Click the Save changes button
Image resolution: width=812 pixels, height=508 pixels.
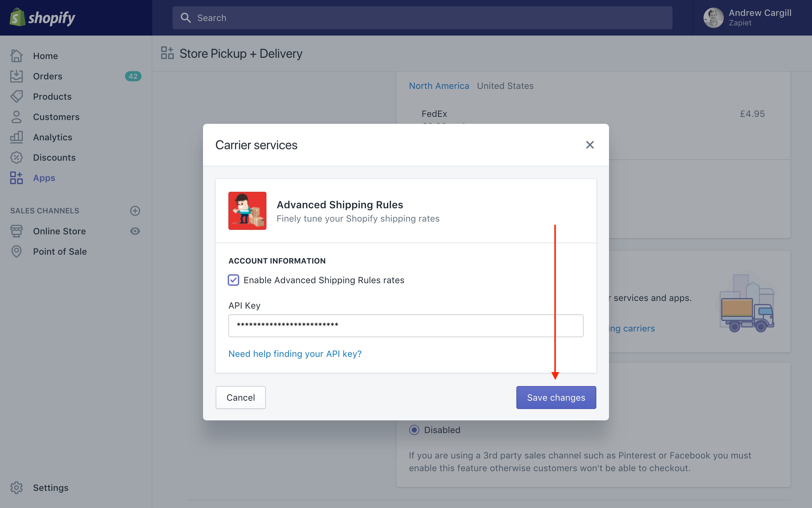[556, 398]
